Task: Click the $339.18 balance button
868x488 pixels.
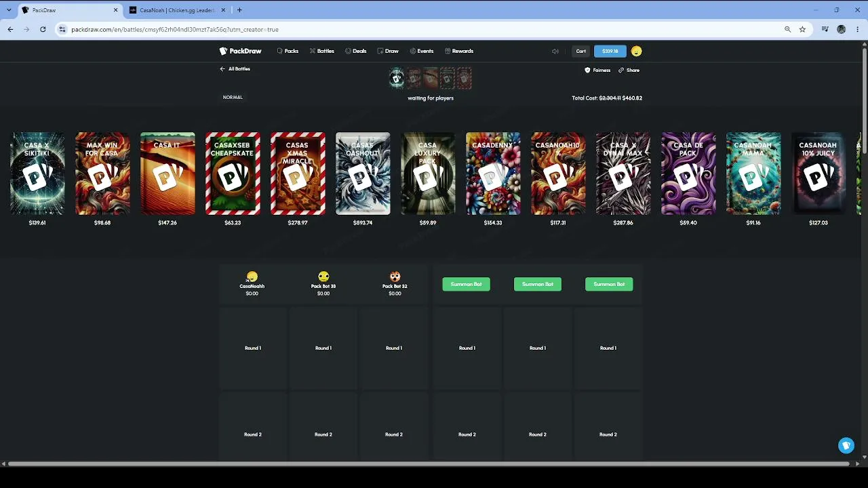Action: click(x=610, y=51)
